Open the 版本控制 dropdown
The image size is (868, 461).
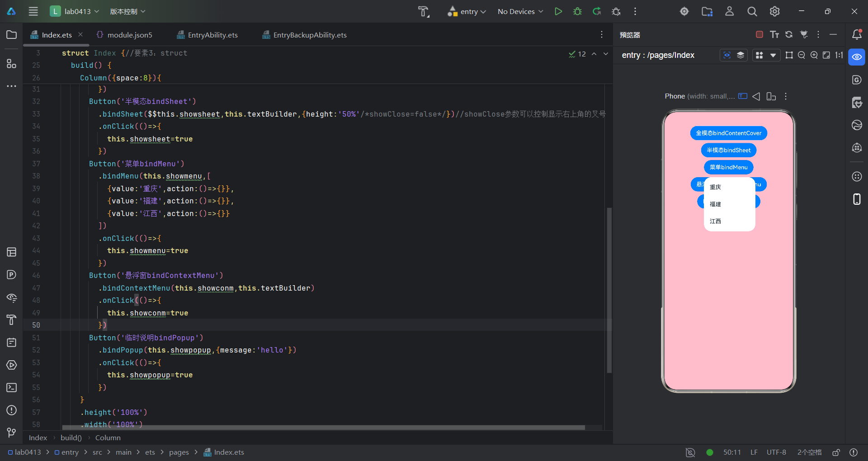[x=127, y=11]
